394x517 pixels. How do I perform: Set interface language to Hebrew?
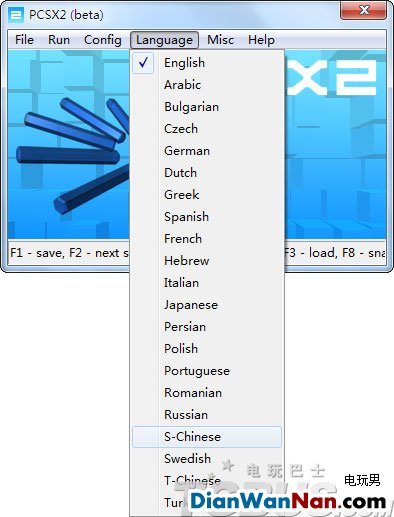click(207, 261)
